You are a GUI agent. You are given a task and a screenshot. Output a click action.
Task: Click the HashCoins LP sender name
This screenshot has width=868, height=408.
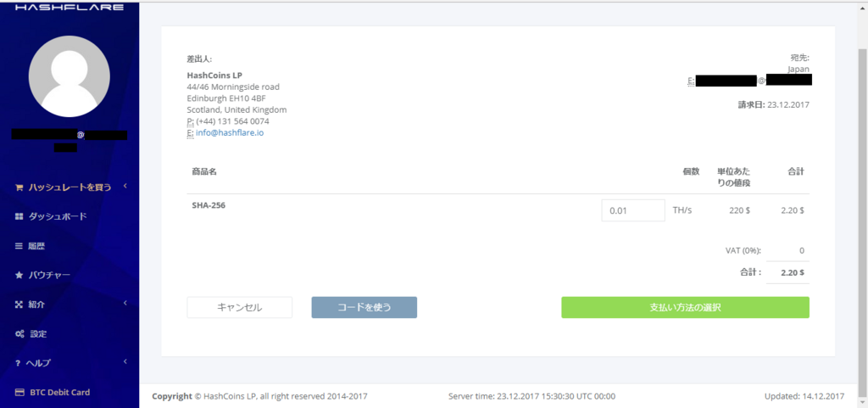[x=214, y=75]
